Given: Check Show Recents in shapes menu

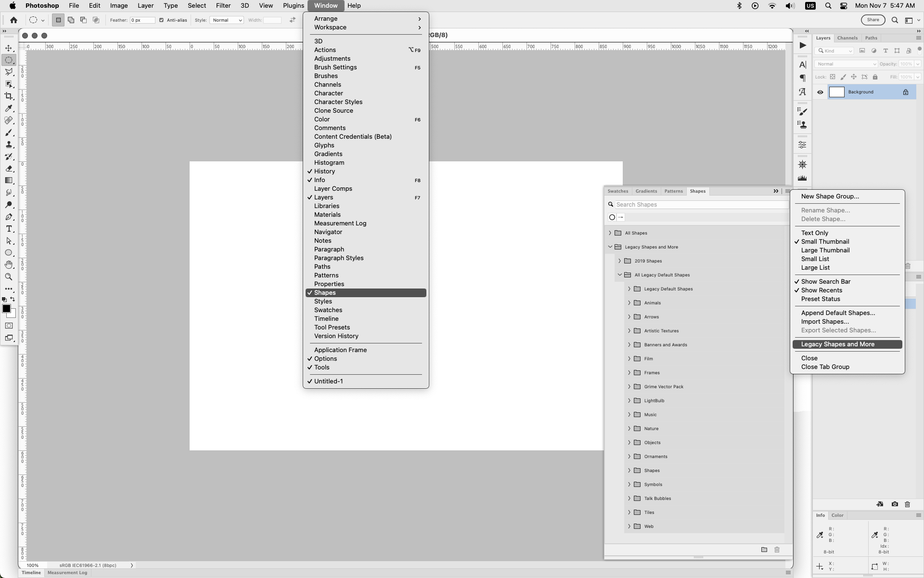Looking at the screenshot, I should pyautogui.click(x=823, y=289).
